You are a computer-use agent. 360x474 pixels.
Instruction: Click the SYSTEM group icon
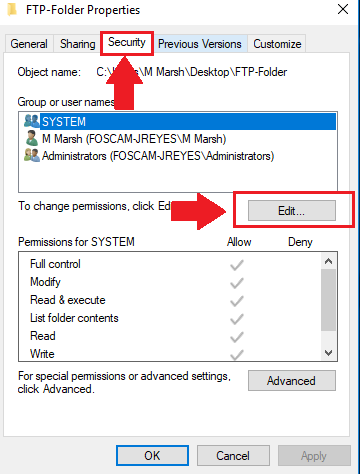(32, 121)
